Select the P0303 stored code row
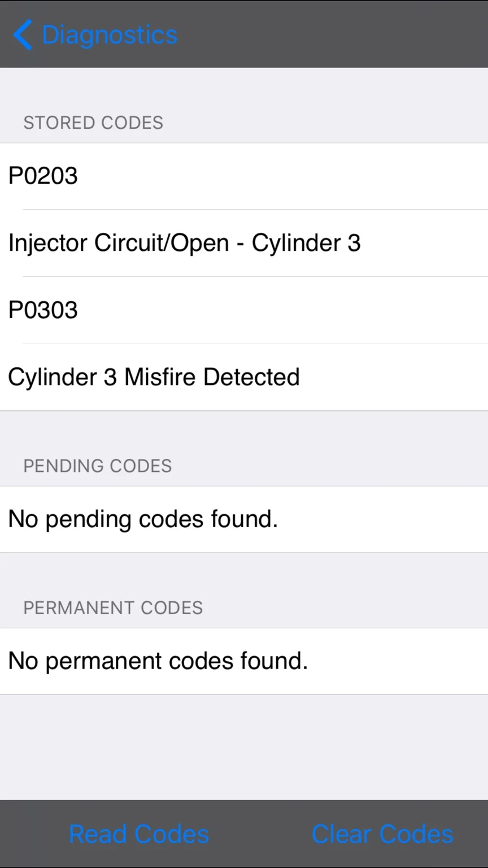This screenshot has width=488, height=868. coord(244,310)
